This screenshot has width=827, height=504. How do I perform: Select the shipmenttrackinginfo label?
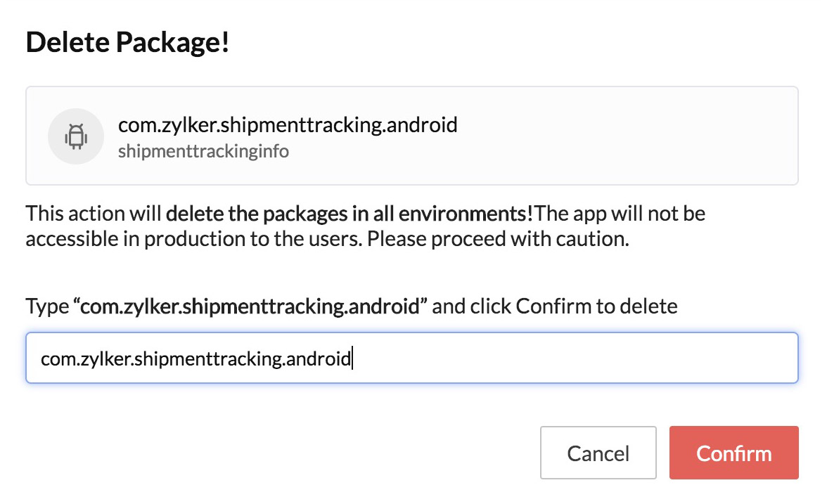point(203,150)
